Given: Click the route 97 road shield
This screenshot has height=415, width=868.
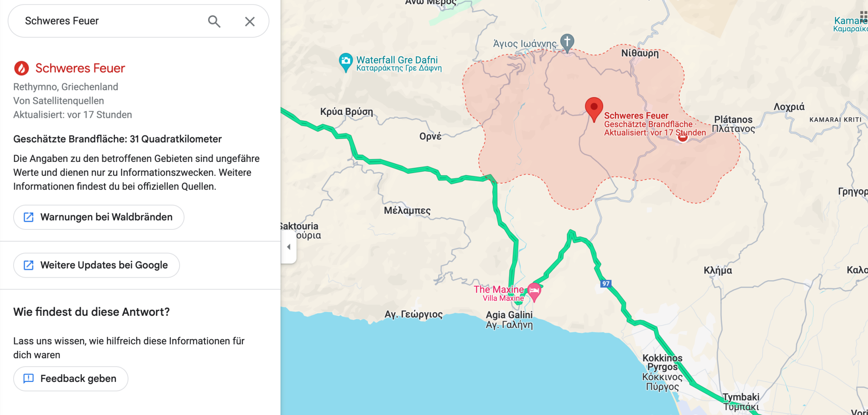Looking at the screenshot, I should click(606, 284).
